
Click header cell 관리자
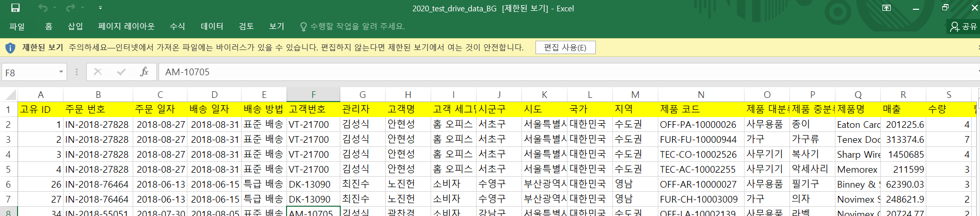(x=362, y=109)
